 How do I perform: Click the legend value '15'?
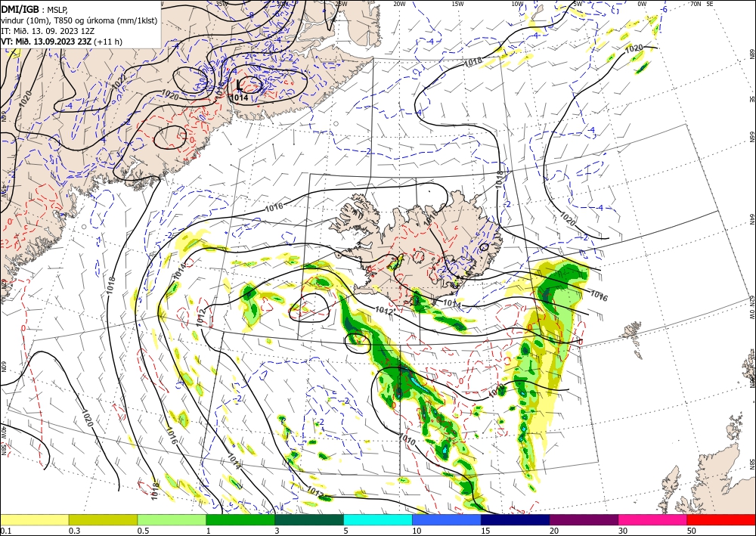tap(485, 531)
